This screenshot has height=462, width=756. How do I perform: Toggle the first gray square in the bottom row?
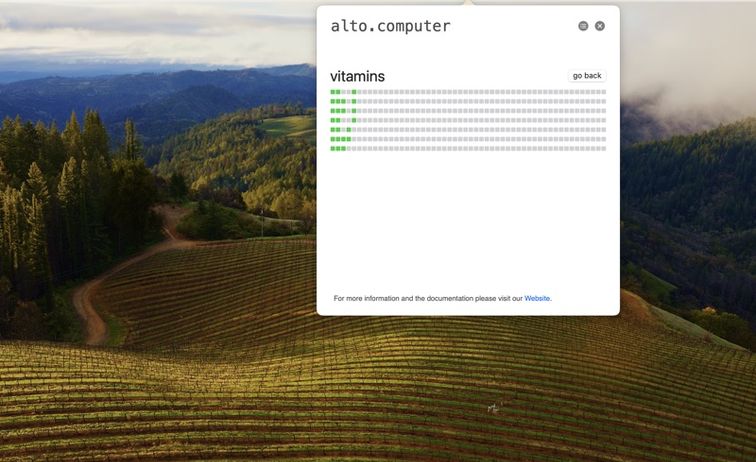[x=349, y=149]
